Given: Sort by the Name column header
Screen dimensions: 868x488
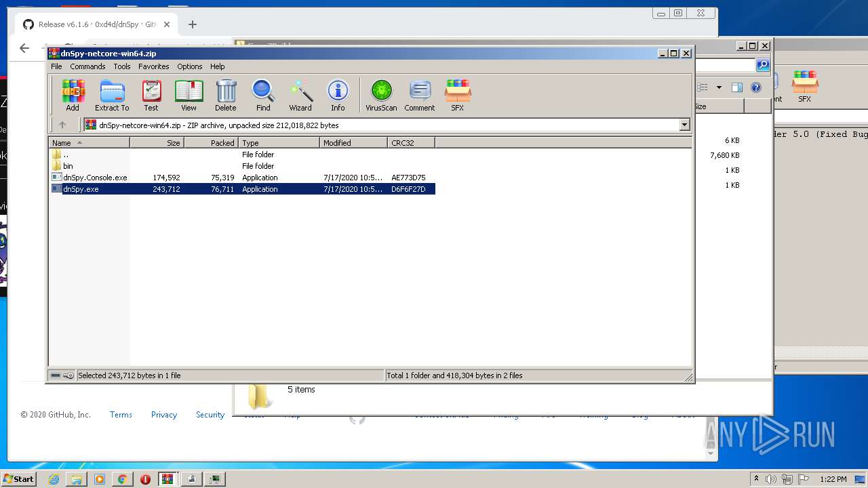Looking at the screenshot, I should [89, 143].
